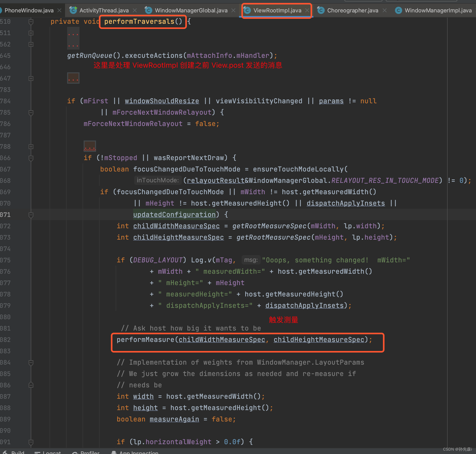Switch to WindowManagerGlobal.java tab

tap(191, 10)
